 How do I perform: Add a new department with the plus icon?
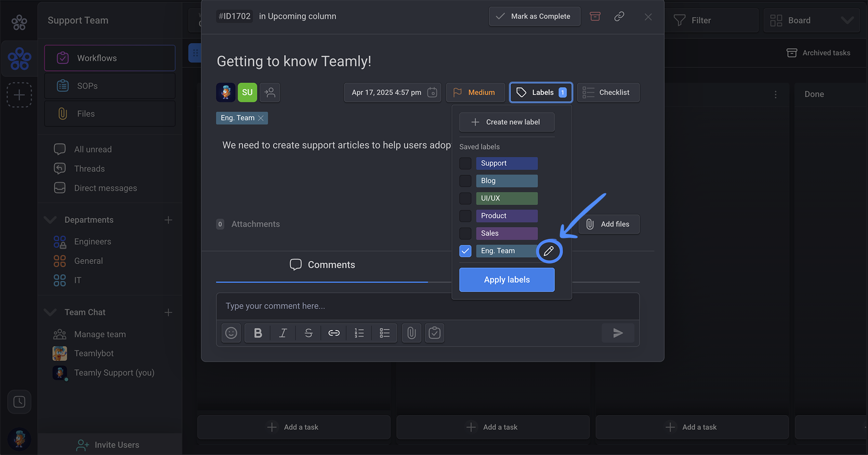(x=168, y=220)
